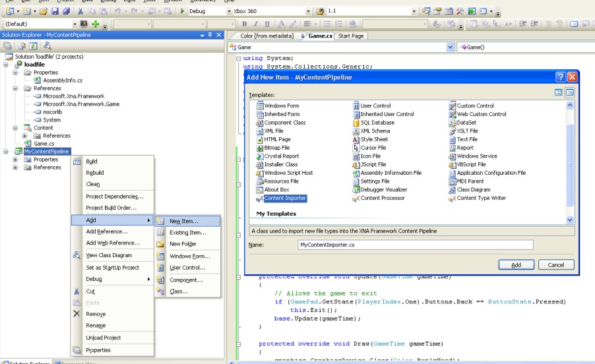Choose Class from the Add submenu
The image size is (595, 364).
188,291
